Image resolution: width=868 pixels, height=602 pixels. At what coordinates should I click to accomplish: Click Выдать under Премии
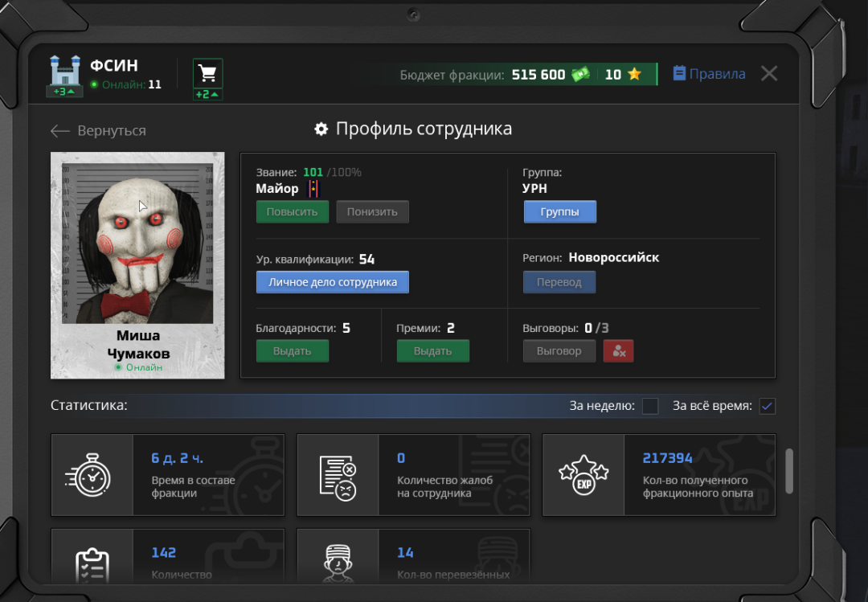[433, 351]
